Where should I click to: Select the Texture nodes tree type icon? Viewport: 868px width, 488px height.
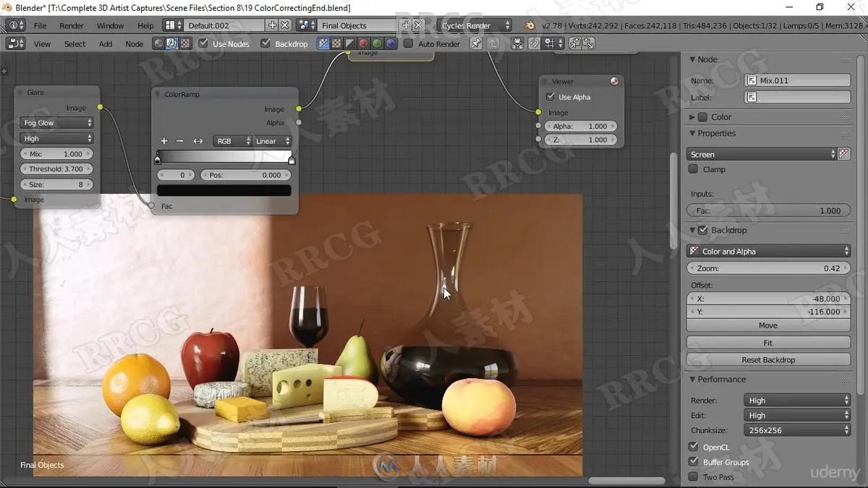pyautogui.click(x=185, y=43)
